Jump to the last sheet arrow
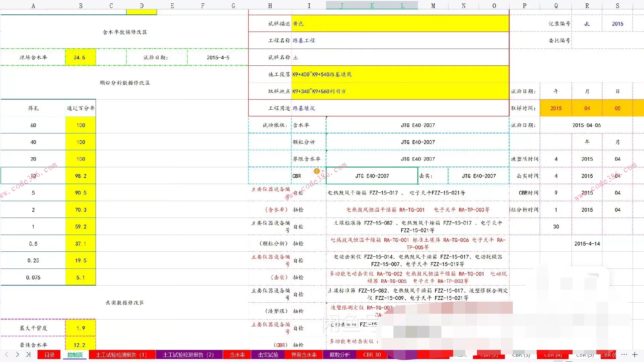Image resolution: width=644 pixels, height=362 pixels. [x=28, y=355]
